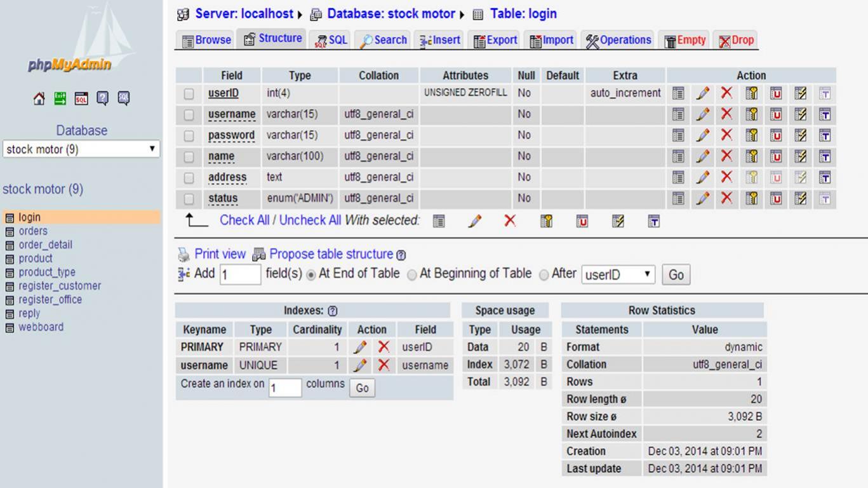868x488 pixels.
Task: Delete the PRIMARY index with red X
Action: 384,347
